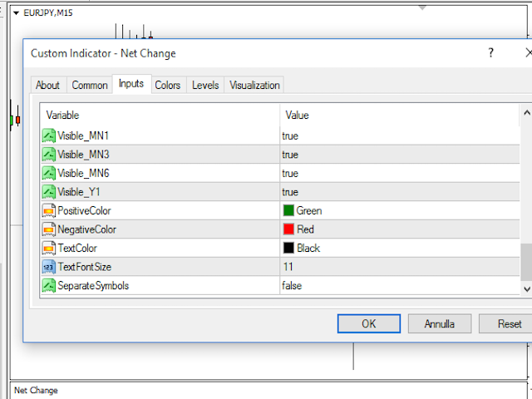Click the Visible_MN1 variable icon
The height and width of the screenshot is (399, 532).
[49, 135]
